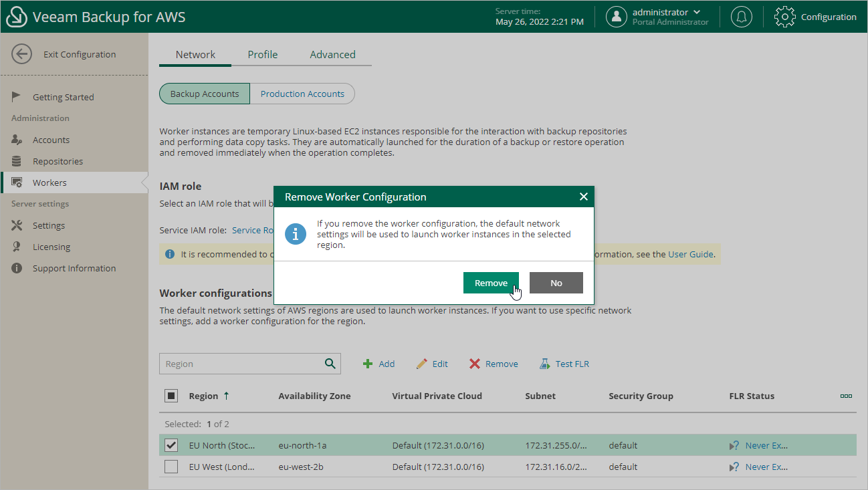Check the EU West (London) row checkbox

click(171, 467)
